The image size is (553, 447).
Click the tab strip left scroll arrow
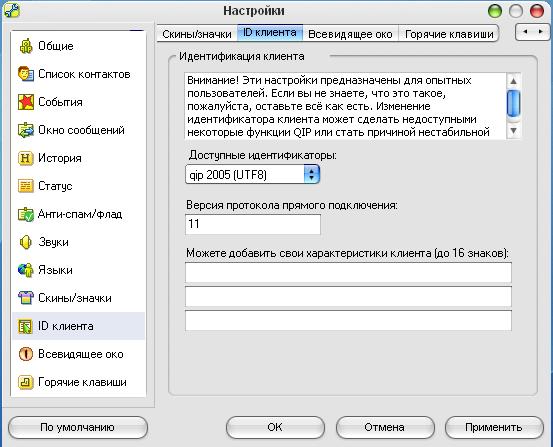click(525, 32)
